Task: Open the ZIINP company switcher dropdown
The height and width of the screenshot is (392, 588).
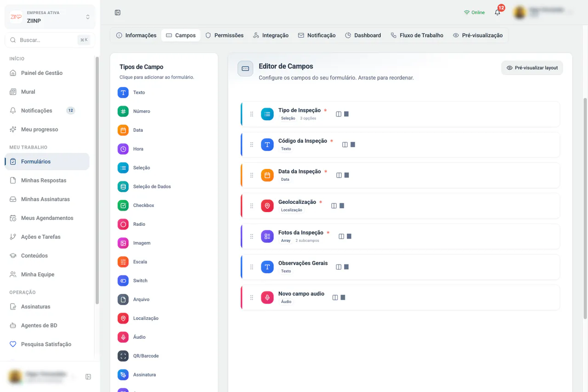Action: (50, 17)
